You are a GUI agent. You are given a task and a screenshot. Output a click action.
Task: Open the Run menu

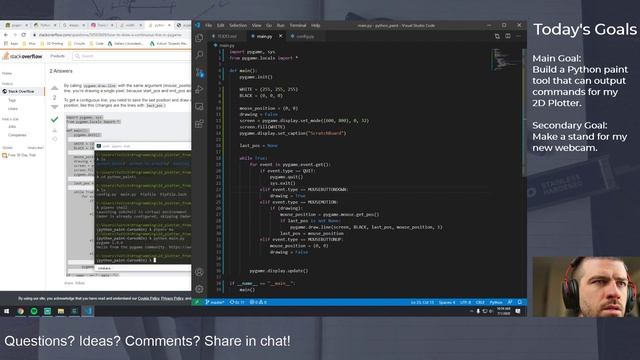coord(280,25)
